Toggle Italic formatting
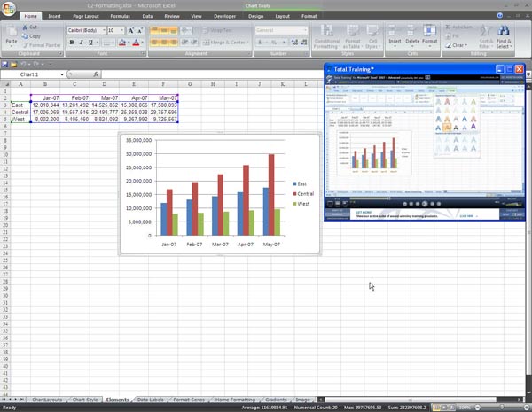Image resolution: width=532 pixels, height=412 pixels. 81,42
